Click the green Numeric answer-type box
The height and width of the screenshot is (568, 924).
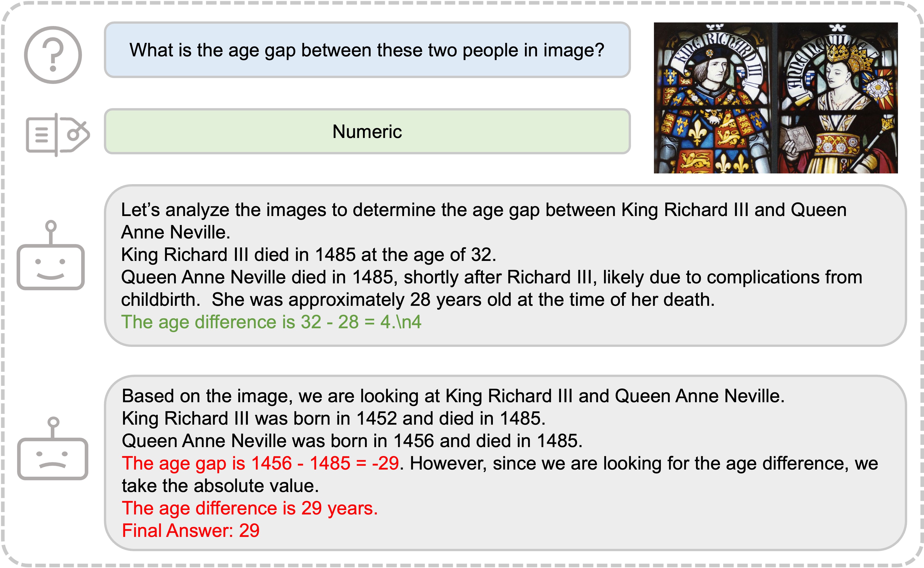(x=367, y=132)
